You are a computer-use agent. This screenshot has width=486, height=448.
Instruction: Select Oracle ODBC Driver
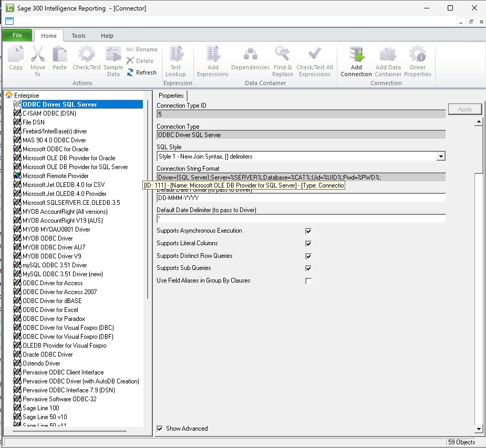pyautogui.click(x=48, y=355)
